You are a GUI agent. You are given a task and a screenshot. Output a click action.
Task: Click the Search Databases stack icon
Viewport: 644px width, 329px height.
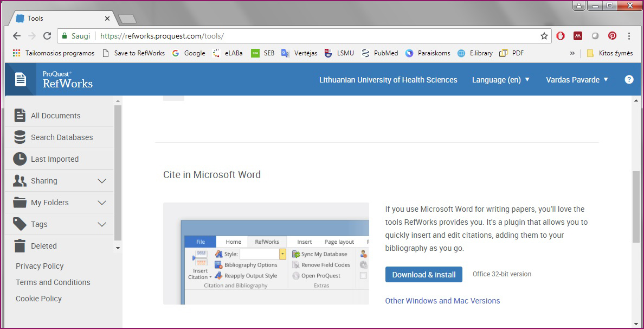pos(20,137)
